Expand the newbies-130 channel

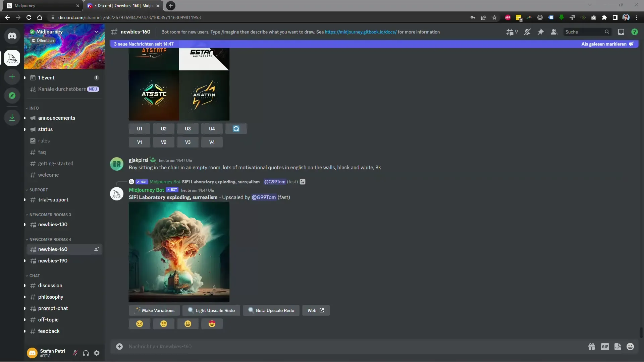[x=24, y=225]
